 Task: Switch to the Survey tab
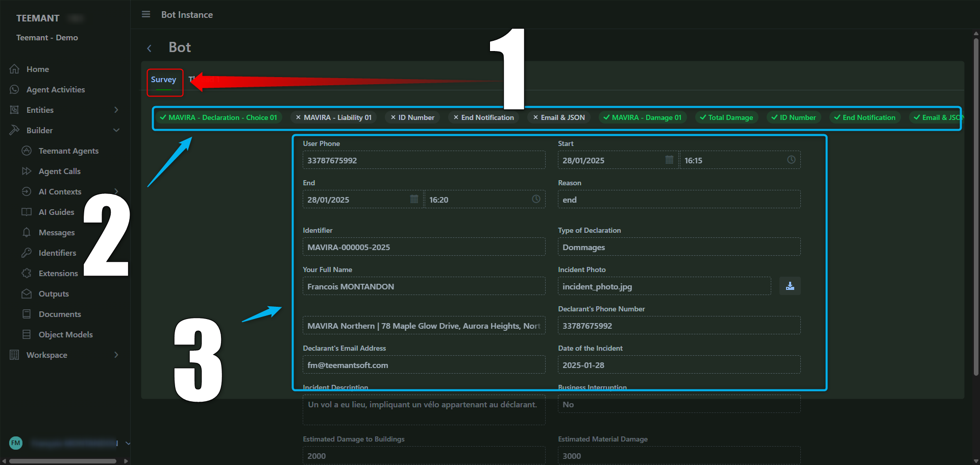(x=163, y=80)
